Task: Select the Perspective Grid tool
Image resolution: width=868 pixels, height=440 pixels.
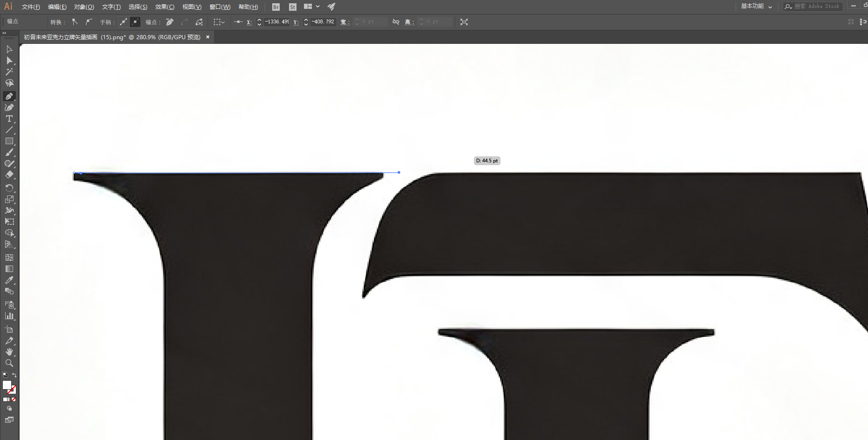Action: 9,244
